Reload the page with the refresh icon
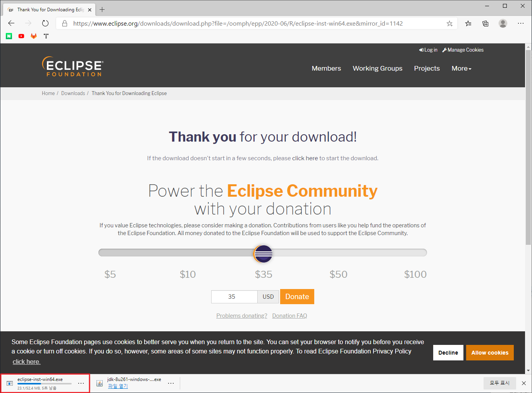Image resolution: width=532 pixels, height=393 pixels. 45,23
